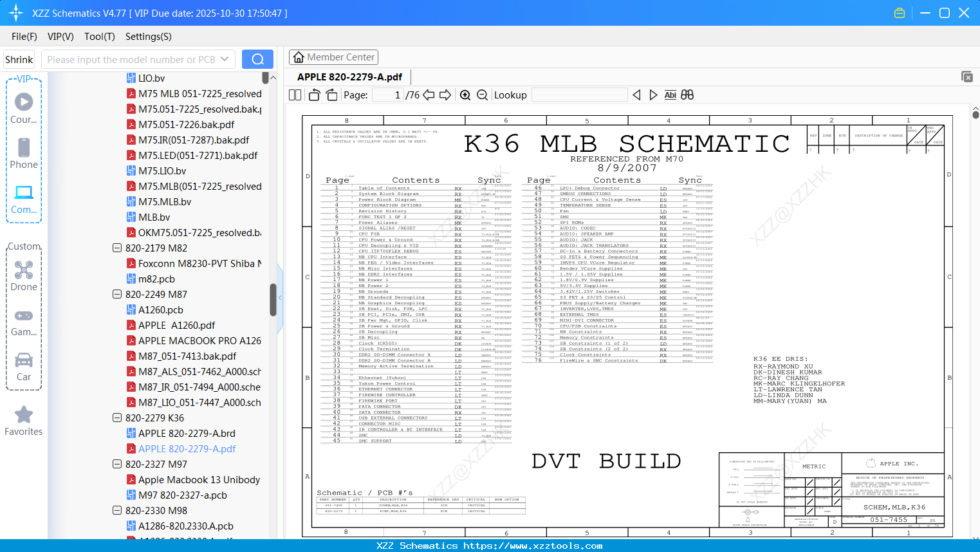Click the Shrink button
Image resolution: width=980 pixels, height=552 pixels.
pyautogui.click(x=19, y=59)
